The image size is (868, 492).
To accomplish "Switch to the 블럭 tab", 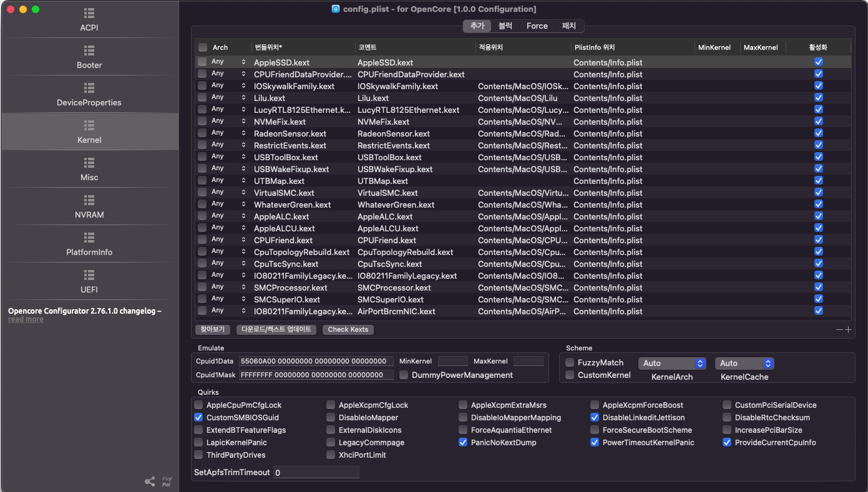I will point(505,26).
